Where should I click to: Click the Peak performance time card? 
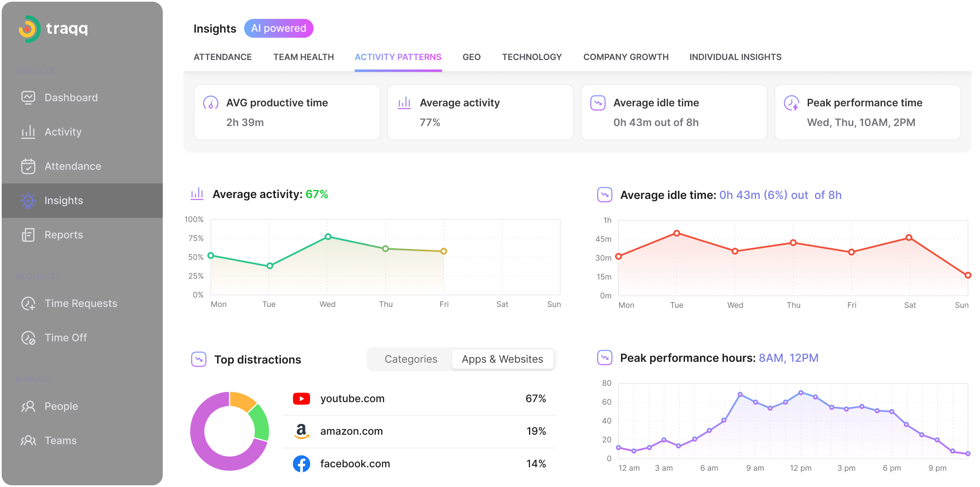click(x=867, y=112)
